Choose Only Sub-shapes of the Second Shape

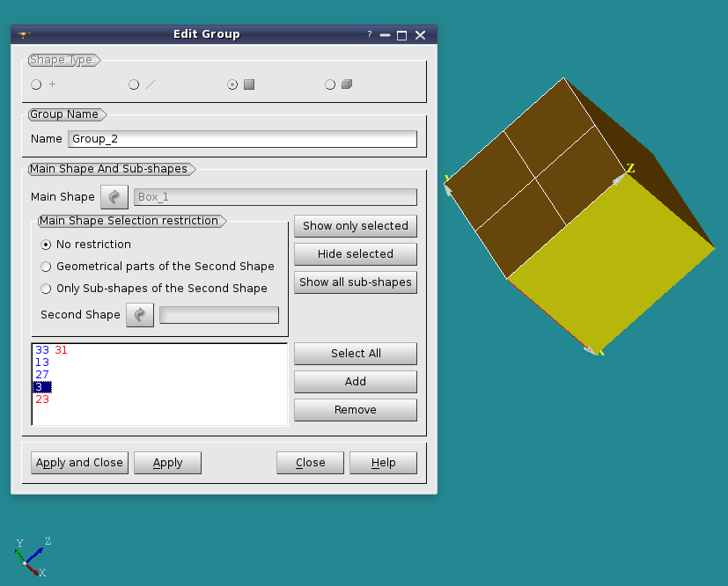(154, 289)
